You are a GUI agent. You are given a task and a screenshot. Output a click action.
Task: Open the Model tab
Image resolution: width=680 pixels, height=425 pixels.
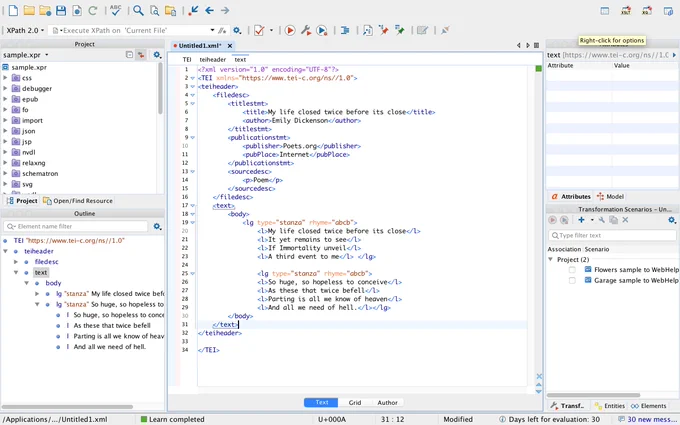(610, 196)
